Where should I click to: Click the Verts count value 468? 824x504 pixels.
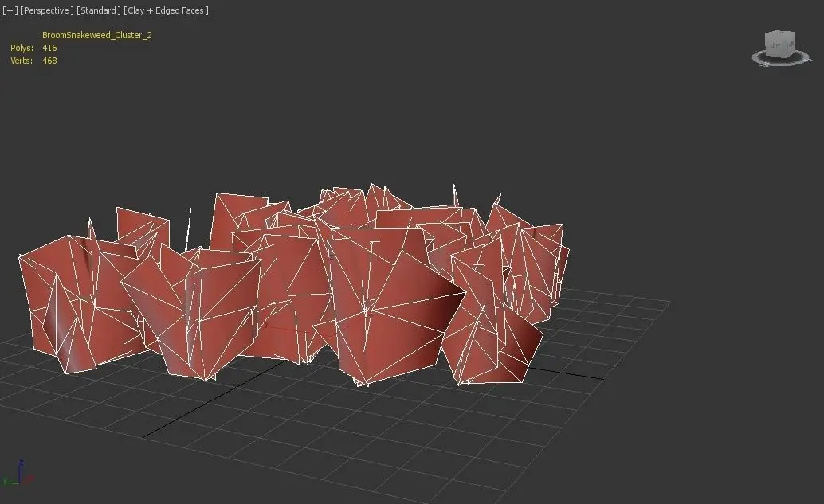(x=49, y=61)
